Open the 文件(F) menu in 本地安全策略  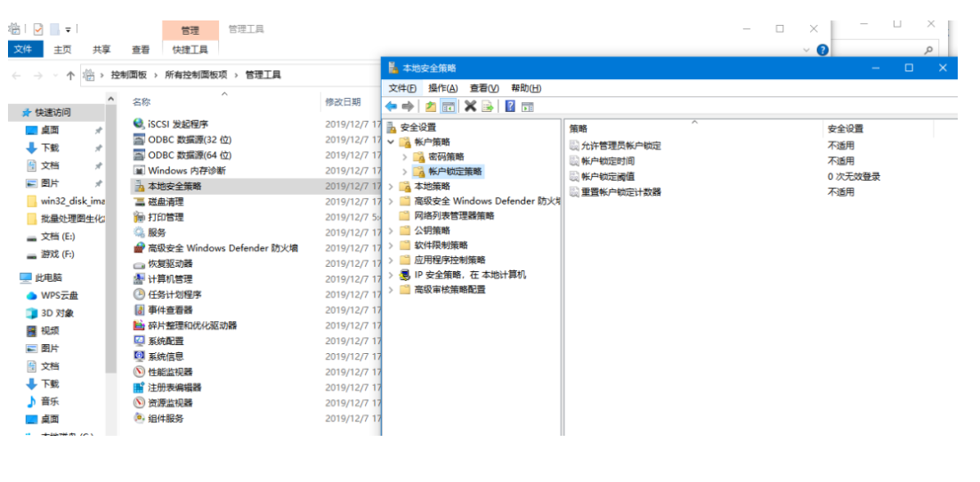click(401, 88)
